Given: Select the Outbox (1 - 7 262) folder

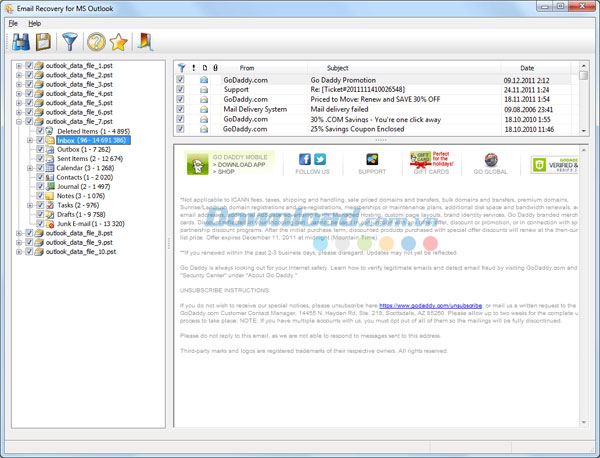Looking at the screenshot, I should point(84,149).
